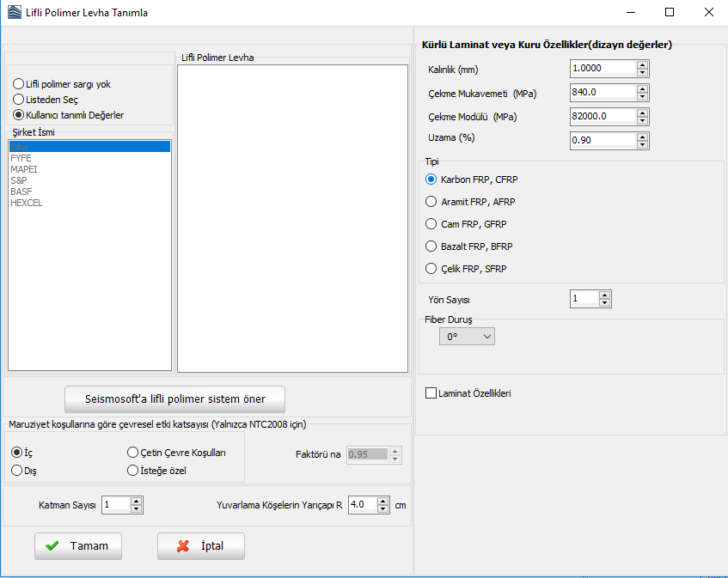Decrease Çekme Mukavemeti value with down arrow

tap(642, 96)
